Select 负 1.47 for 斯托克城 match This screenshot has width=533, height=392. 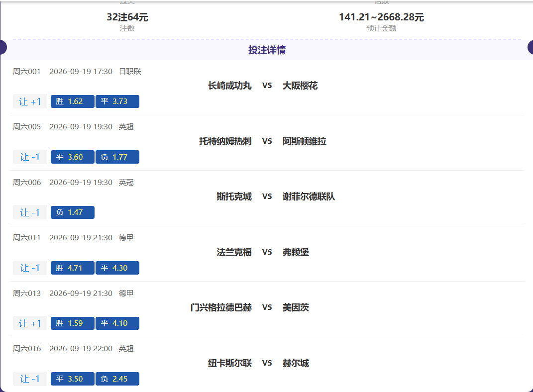tap(72, 212)
